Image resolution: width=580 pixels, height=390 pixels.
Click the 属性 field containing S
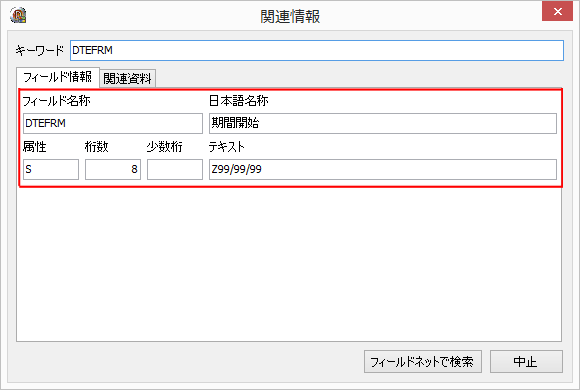click(x=51, y=169)
